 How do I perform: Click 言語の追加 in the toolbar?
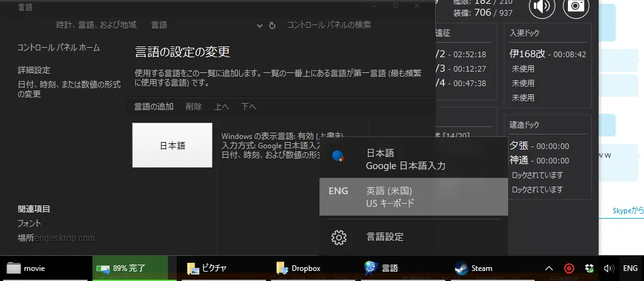[x=153, y=106]
